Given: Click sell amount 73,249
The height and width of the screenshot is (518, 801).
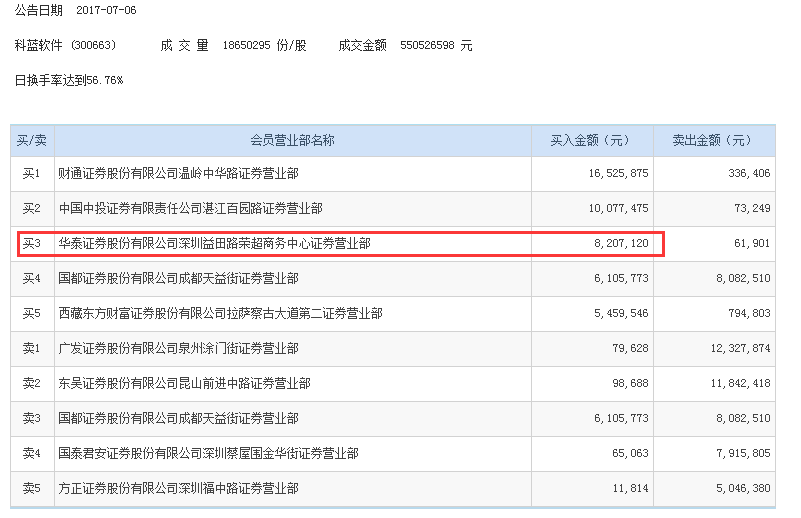Looking at the screenshot, I should [752, 208].
